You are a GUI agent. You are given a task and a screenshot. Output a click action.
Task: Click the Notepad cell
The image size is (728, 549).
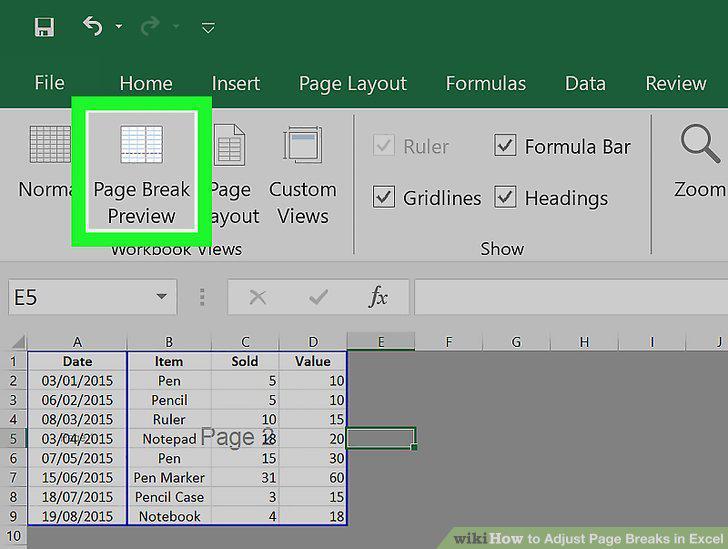point(169,438)
